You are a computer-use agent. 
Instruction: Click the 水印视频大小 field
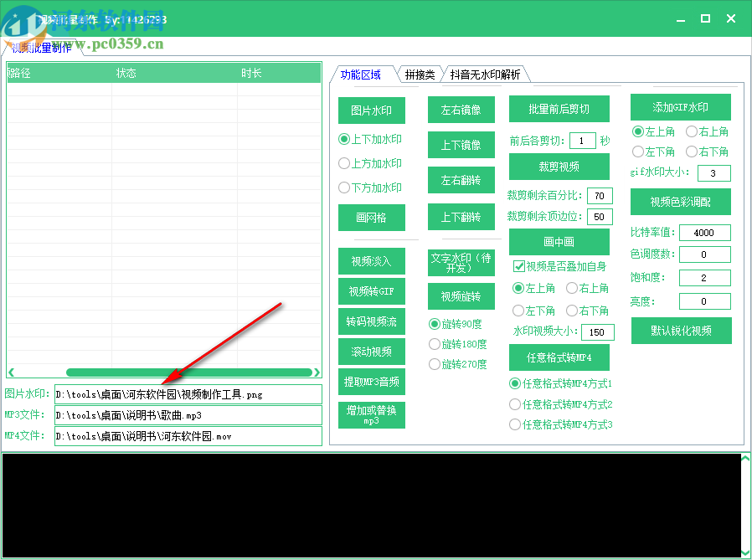point(598,332)
